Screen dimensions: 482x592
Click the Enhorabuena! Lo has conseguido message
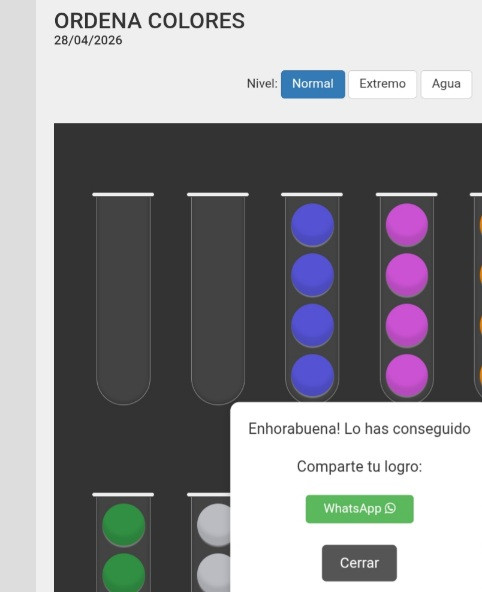pyautogui.click(x=359, y=429)
